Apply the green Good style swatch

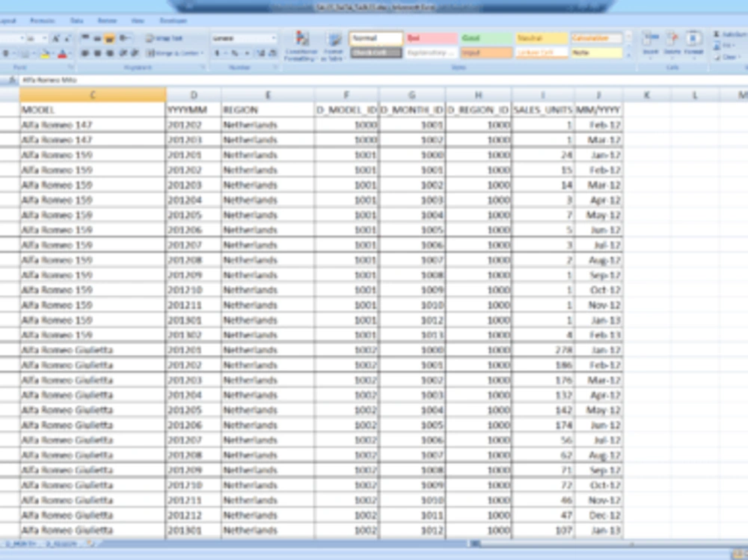(486, 38)
